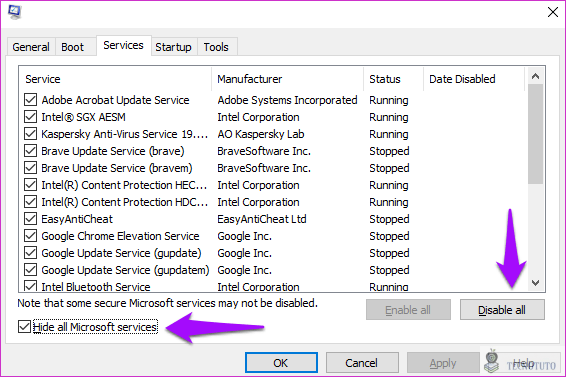The image size is (566, 377).
Task: Uncheck Brave Update Service (bravem)
Action: [x=30, y=168]
